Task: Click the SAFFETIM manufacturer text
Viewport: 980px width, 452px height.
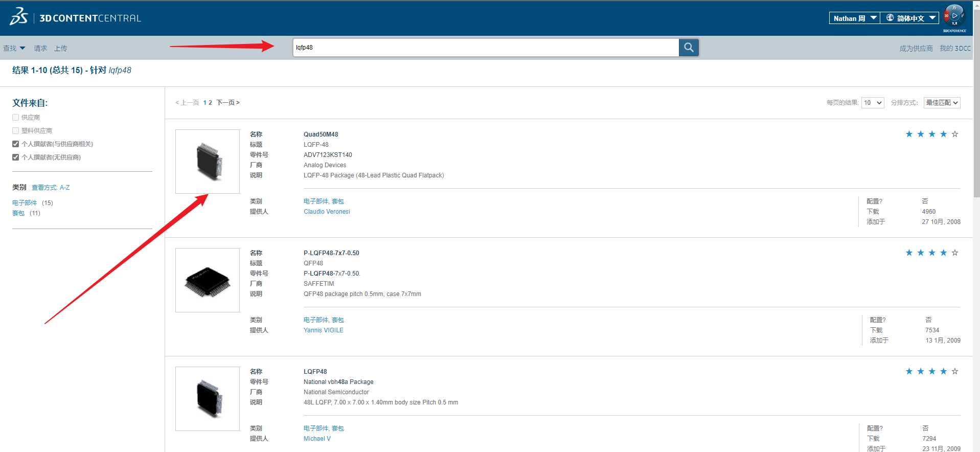Action: coord(318,284)
